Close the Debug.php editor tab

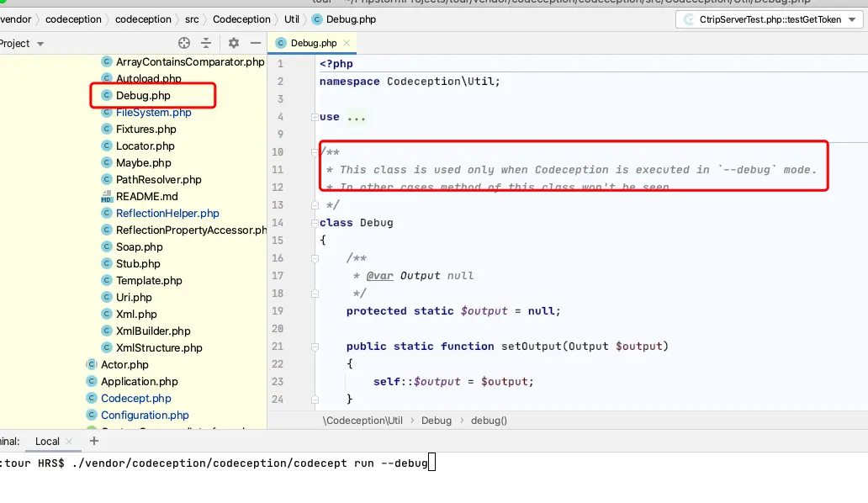pos(347,43)
